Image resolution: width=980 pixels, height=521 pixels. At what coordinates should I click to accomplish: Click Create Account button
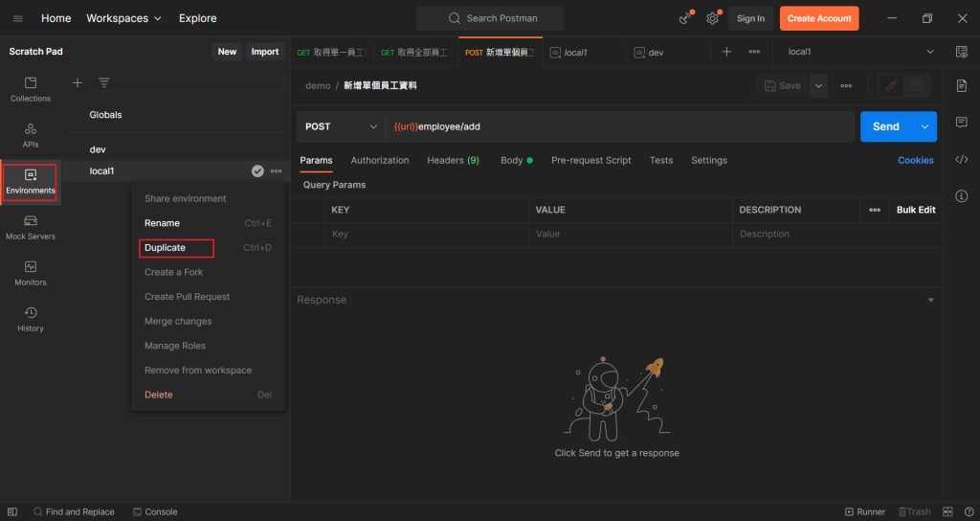(819, 19)
